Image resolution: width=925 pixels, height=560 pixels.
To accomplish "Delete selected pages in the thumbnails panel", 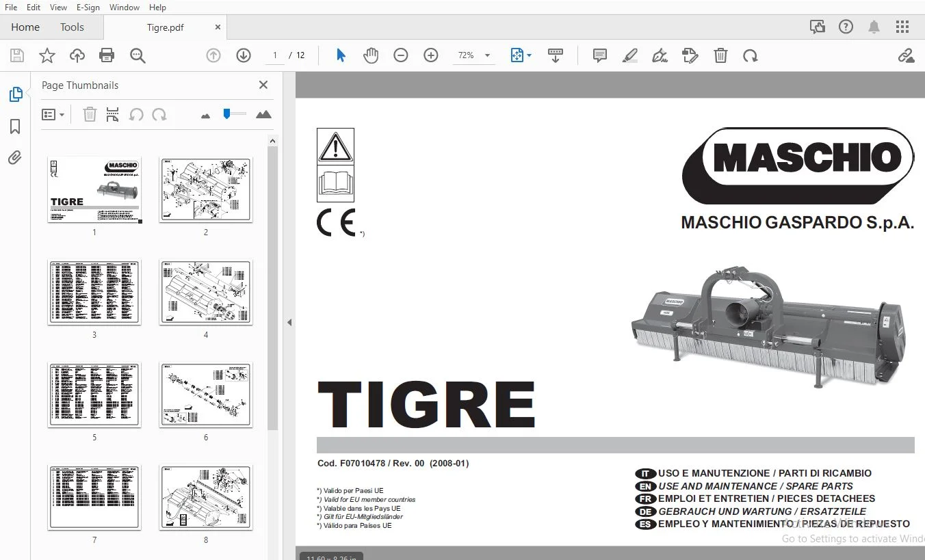I will (x=90, y=114).
